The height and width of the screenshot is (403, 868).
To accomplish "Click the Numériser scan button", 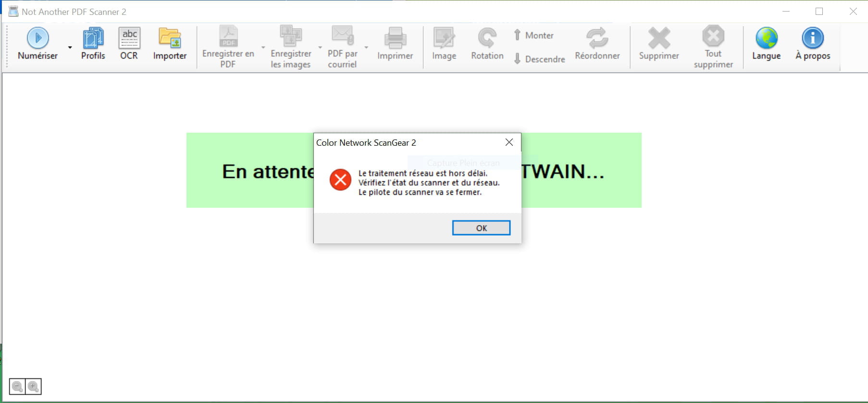I will click(37, 44).
